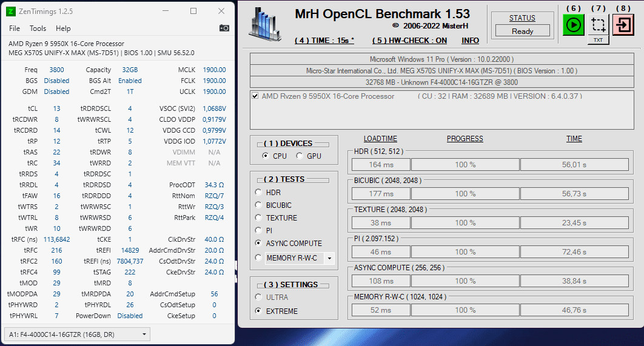Screen dimensions: 644x346
Task: Click the PI progress bar at 100 %
Action: pos(465,252)
